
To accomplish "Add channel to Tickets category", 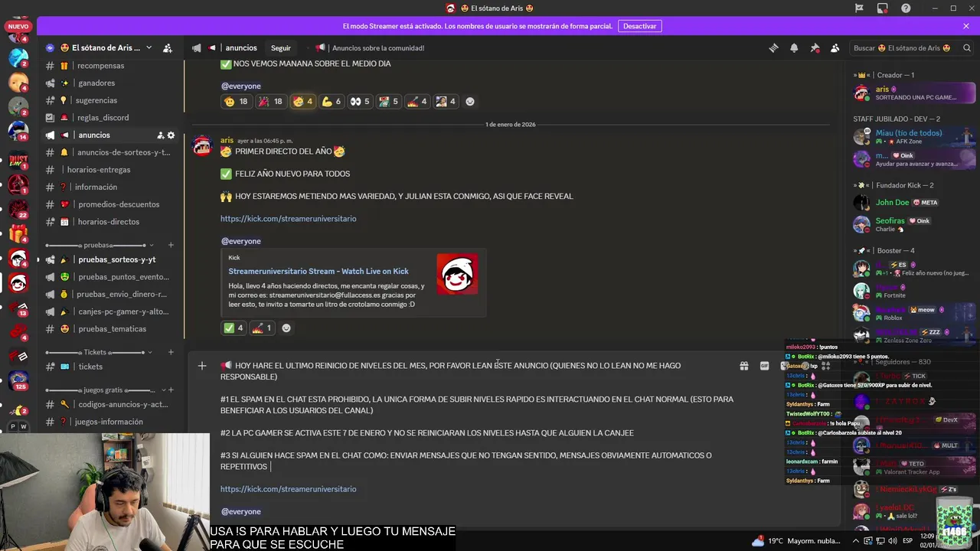I will pyautogui.click(x=171, y=352).
